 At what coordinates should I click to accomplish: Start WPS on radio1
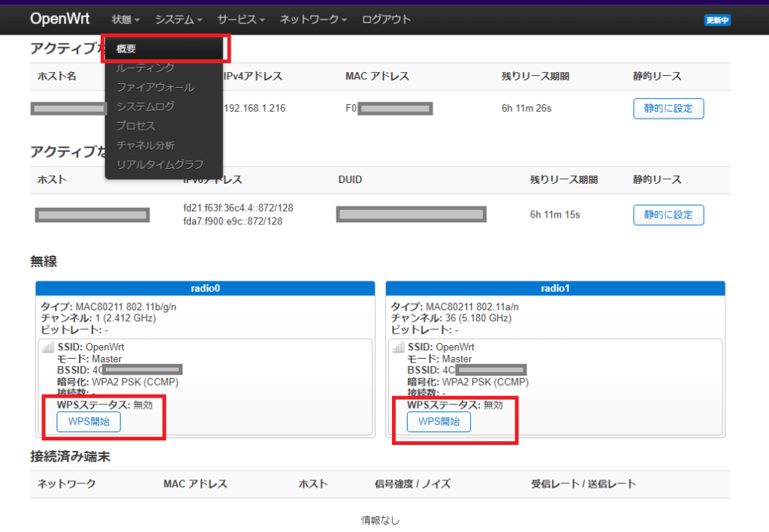[438, 421]
